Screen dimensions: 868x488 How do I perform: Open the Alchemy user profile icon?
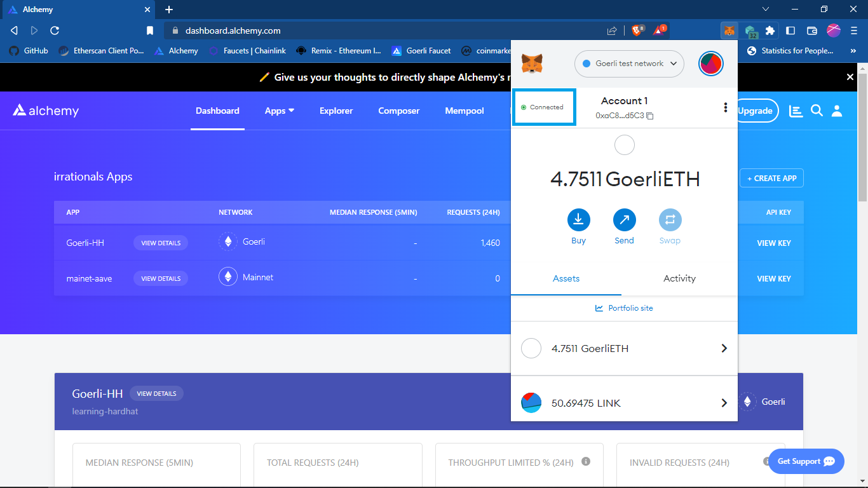(x=837, y=111)
